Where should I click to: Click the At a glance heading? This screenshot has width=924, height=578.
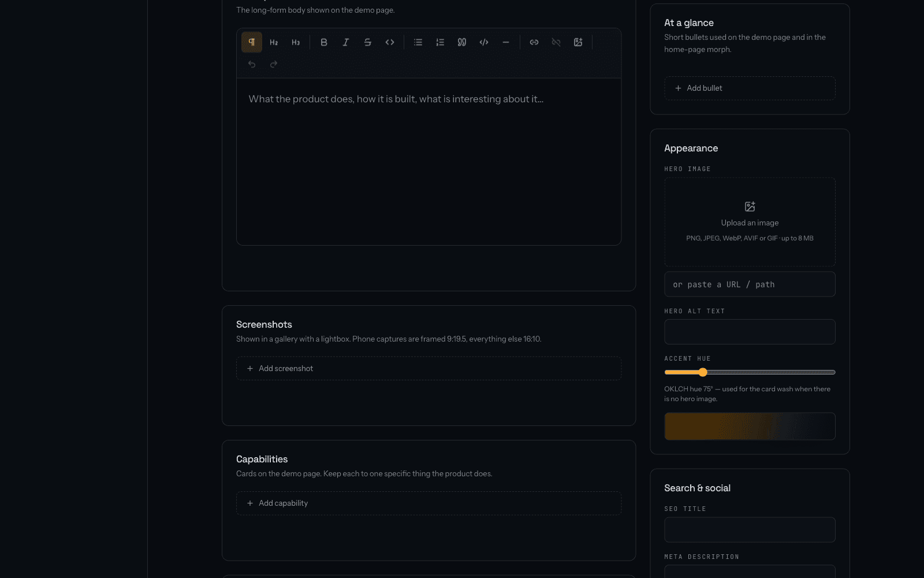click(x=689, y=23)
